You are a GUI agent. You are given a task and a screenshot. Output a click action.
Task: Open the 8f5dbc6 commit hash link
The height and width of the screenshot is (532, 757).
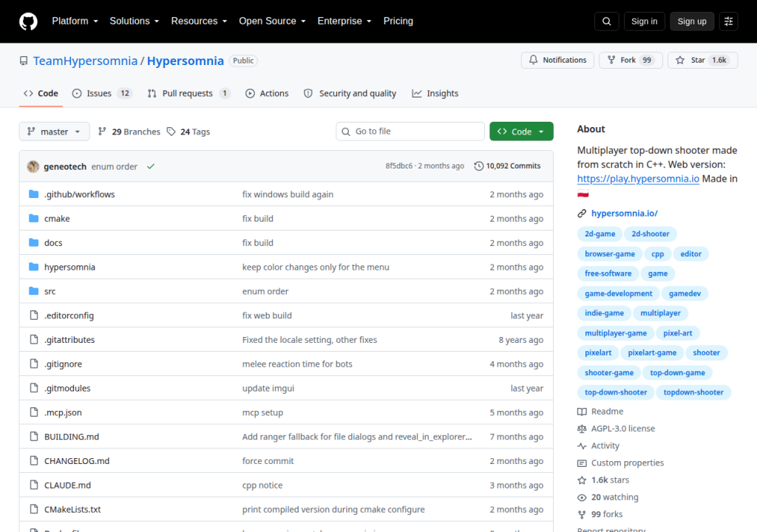[x=398, y=166]
